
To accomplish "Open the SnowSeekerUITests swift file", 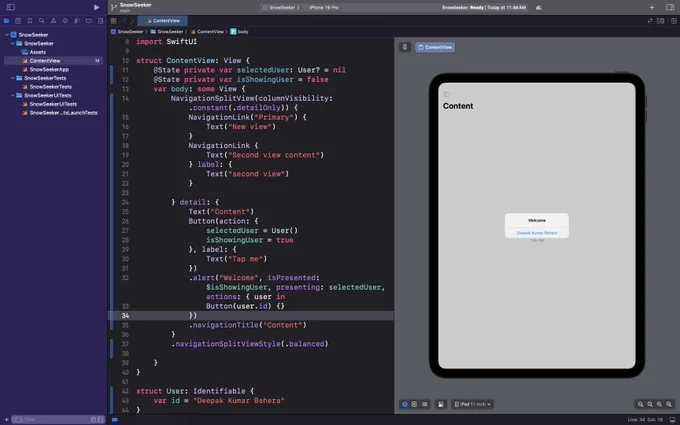I will (50, 104).
